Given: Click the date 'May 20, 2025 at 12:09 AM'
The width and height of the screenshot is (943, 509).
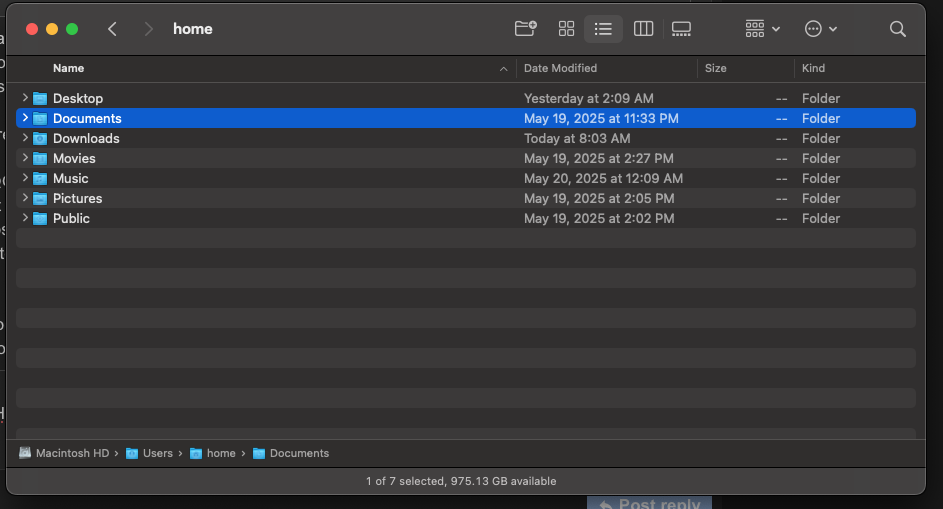Looking at the screenshot, I should click(603, 178).
